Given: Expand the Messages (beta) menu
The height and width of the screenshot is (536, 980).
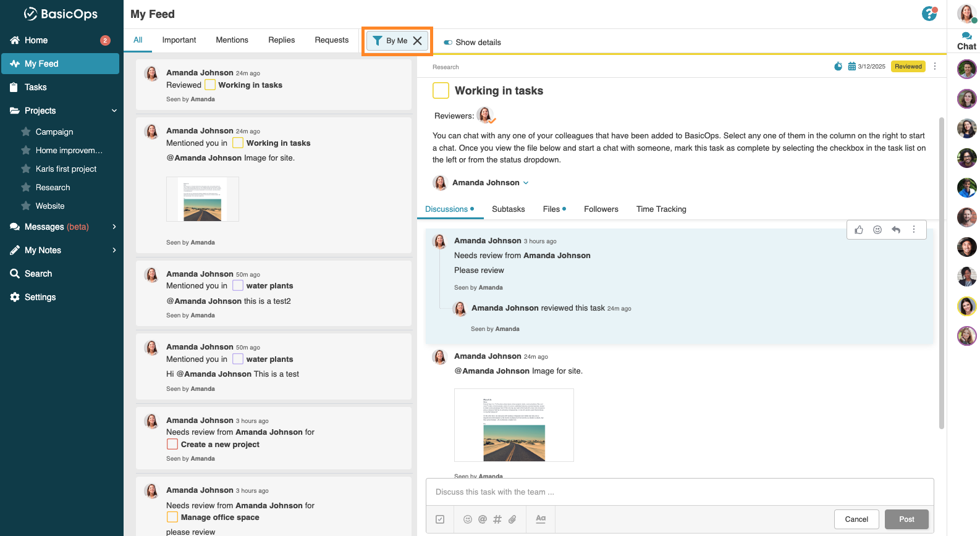Looking at the screenshot, I should coord(114,227).
